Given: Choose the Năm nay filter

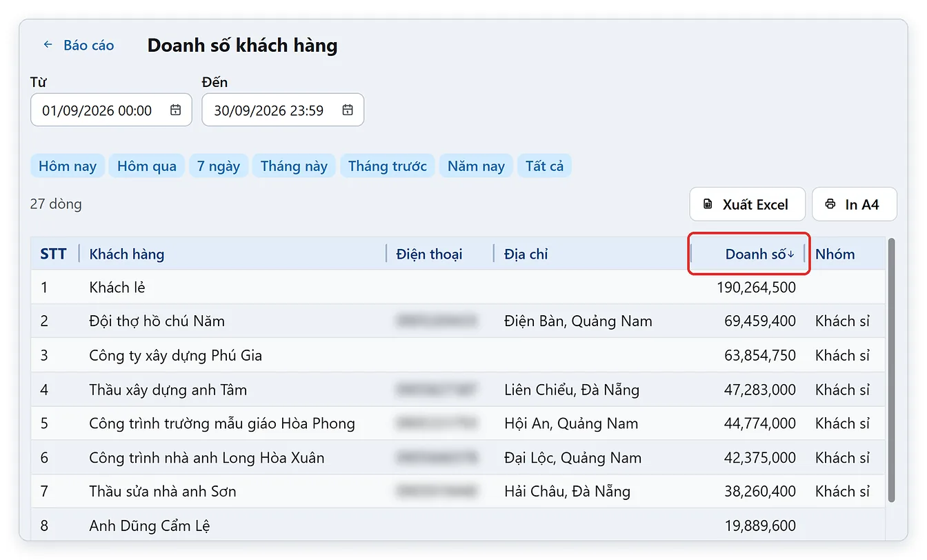Looking at the screenshot, I should [476, 166].
